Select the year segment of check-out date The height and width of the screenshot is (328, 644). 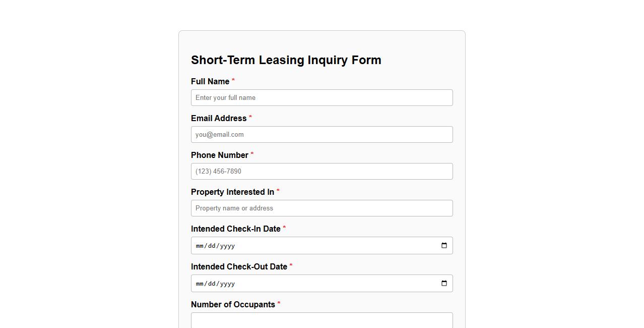228,284
